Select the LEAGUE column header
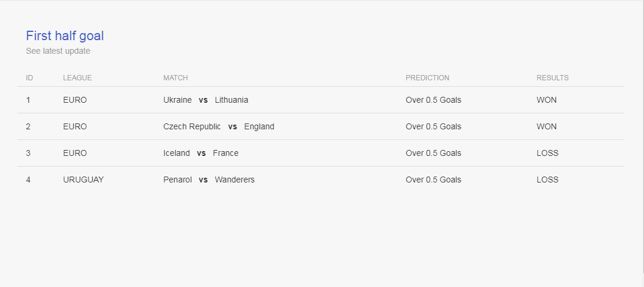Viewport: 644px width, 287px height. tap(77, 78)
